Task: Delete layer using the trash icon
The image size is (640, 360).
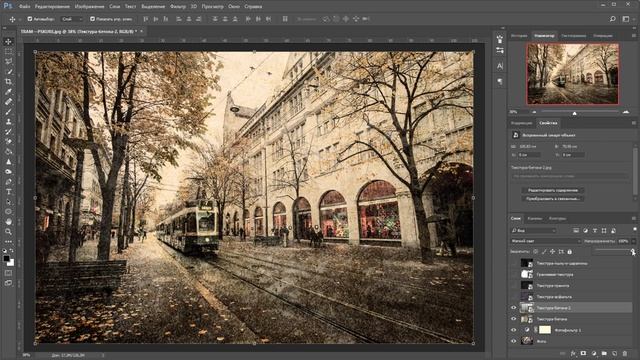Action: click(625, 353)
